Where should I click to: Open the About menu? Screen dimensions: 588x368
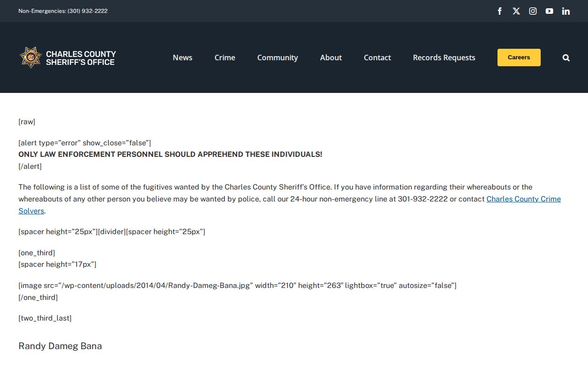tap(331, 57)
